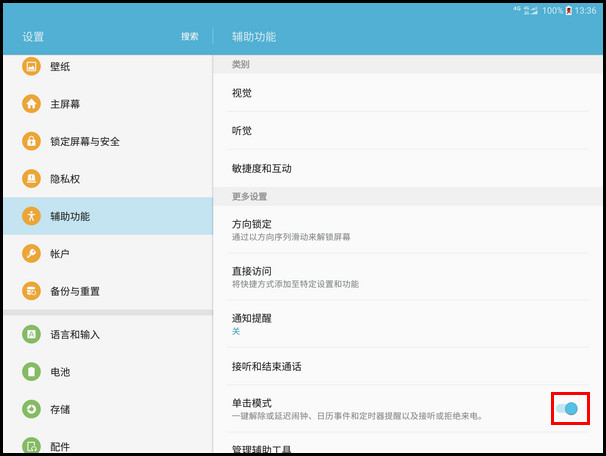
Task: Tap the storage (存储) icon
Action: (31, 409)
